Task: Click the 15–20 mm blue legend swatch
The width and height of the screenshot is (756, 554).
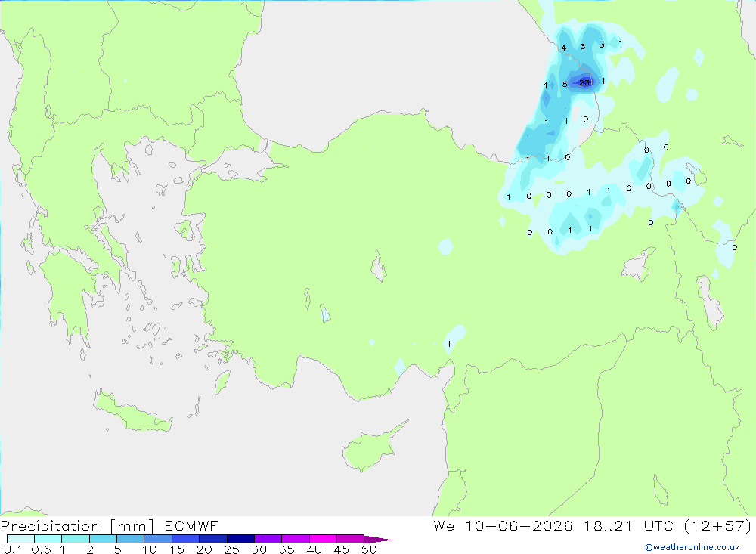Action: click(186, 539)
